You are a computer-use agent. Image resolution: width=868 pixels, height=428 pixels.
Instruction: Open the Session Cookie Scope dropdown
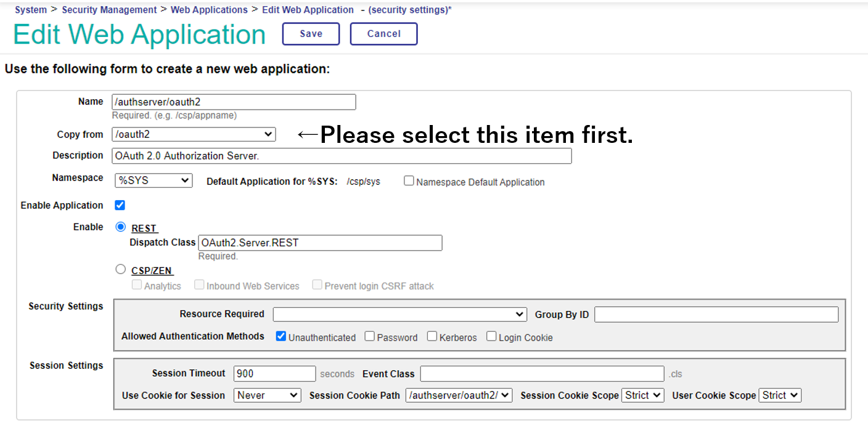642,395
